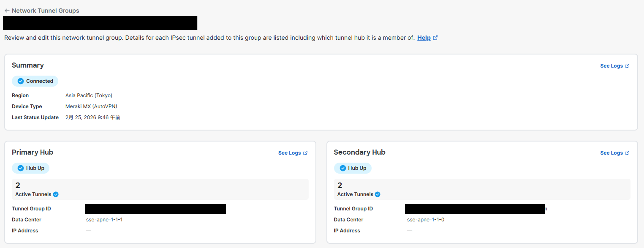
Task: Click the back arrow beside Network Tunnel Groups
Action: (7, 11)
